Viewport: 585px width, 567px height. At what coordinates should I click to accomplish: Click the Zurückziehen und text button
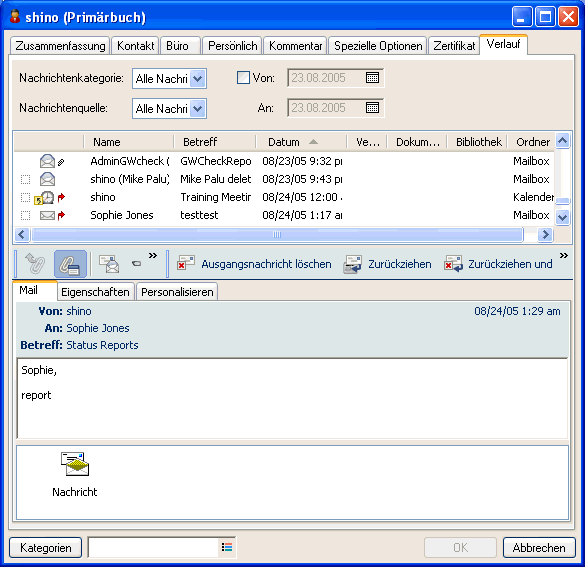[510, 264]
